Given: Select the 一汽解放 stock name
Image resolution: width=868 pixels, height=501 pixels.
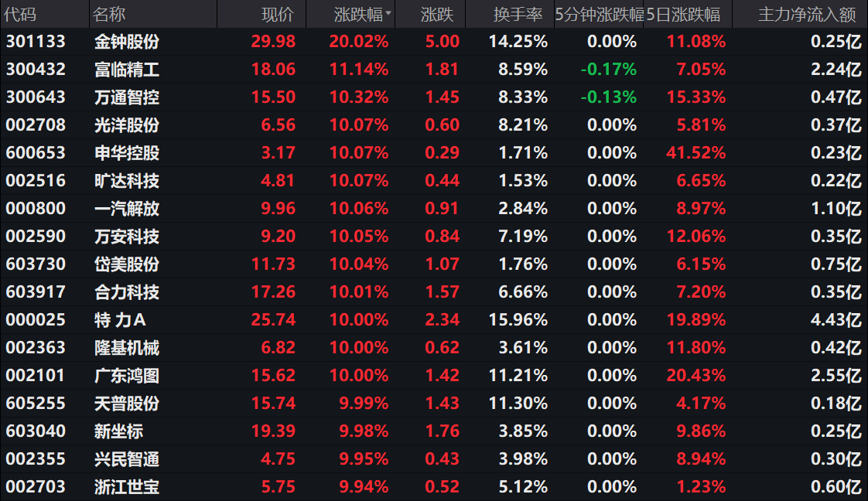Looking at the screenshot, I should click(127, 209).
